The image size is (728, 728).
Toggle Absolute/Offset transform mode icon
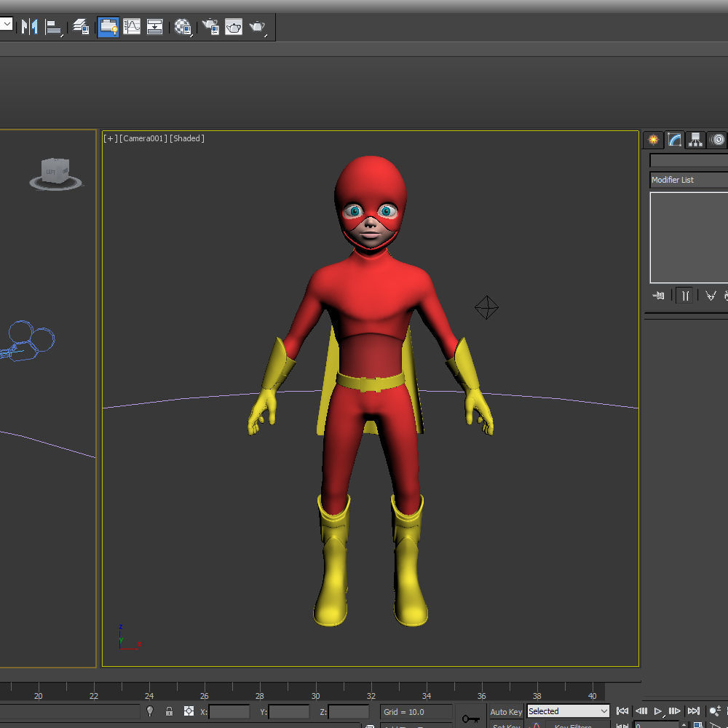189,711
